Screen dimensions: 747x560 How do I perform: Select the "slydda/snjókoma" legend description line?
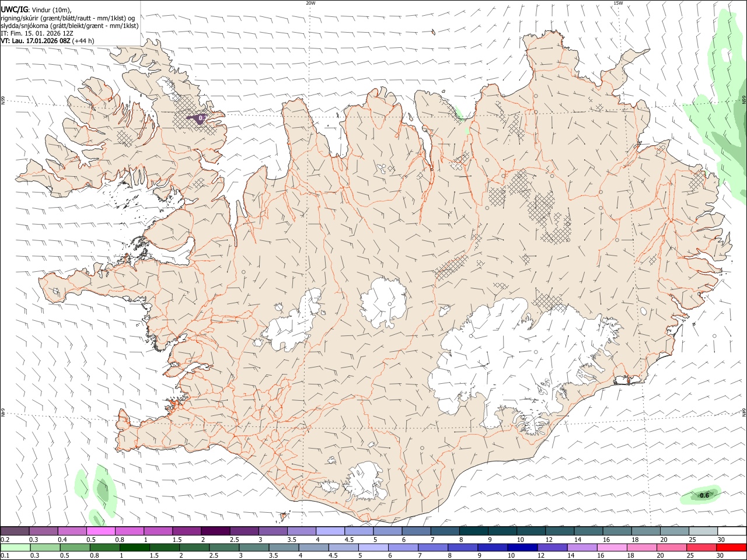point(70,26)
